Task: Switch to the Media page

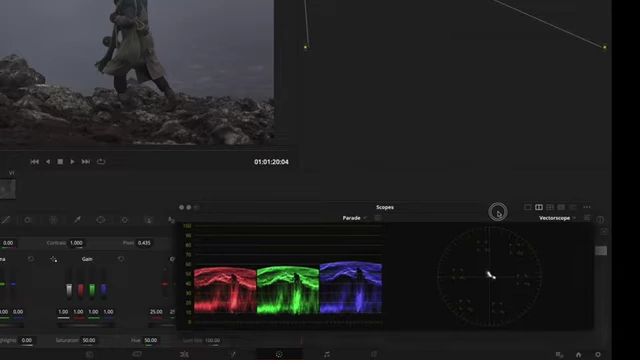Action: [89, 354]
